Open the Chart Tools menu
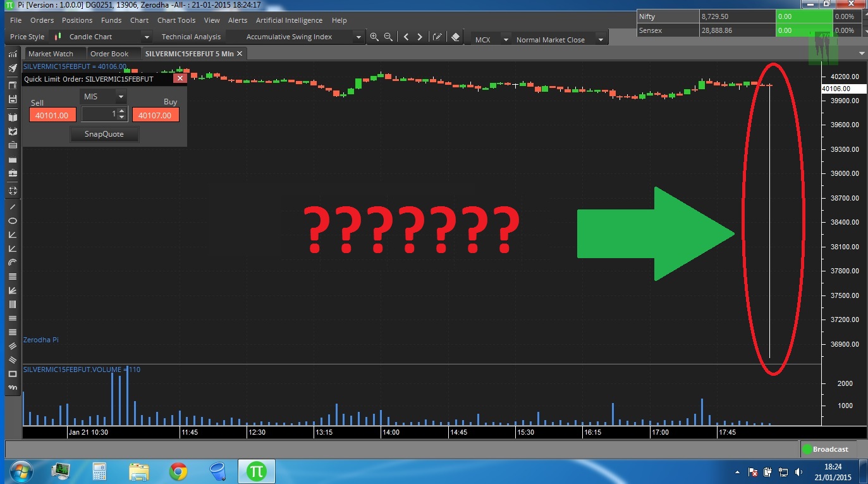The height and width of the screenshot is (484, 868). (176, 20)
